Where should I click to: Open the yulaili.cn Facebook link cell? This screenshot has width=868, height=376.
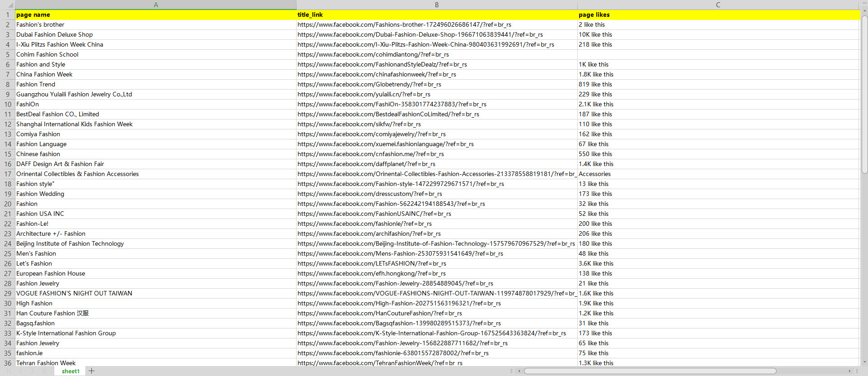pyautogui.click(x=437, y=95)
